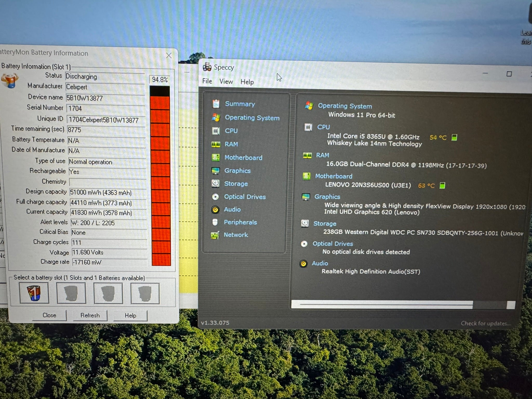The width and height of the screenshot is (532, 399).
Task: Click the Graphics monitor icon in sidebar
Action: [216, 171]
